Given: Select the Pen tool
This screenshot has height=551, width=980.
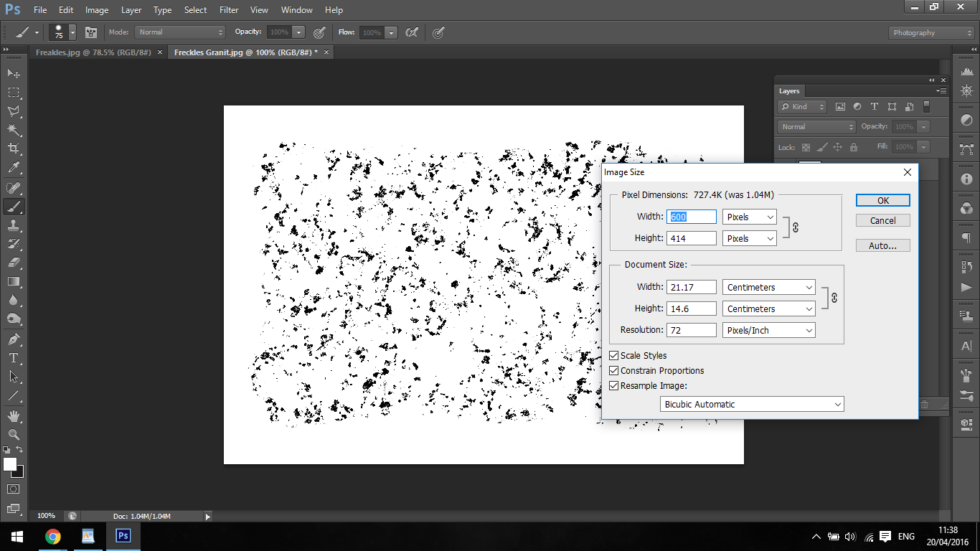Looking at the screenshot, I should pos(14,339).
